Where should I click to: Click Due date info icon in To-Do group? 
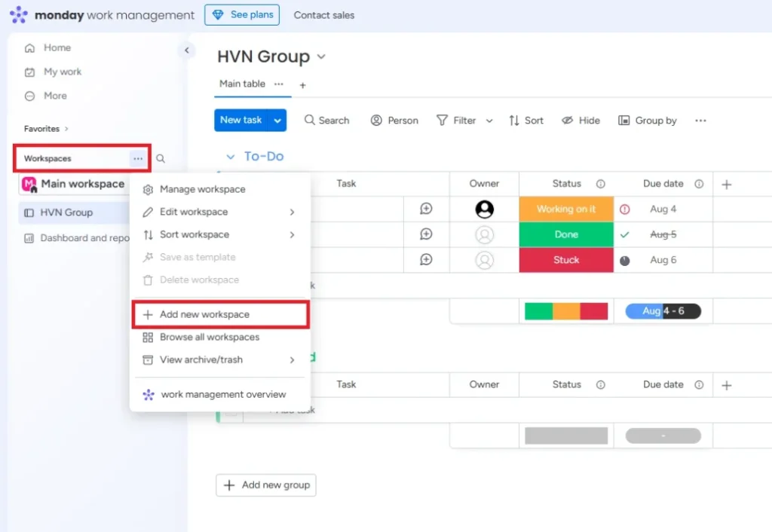click(699, 184)
